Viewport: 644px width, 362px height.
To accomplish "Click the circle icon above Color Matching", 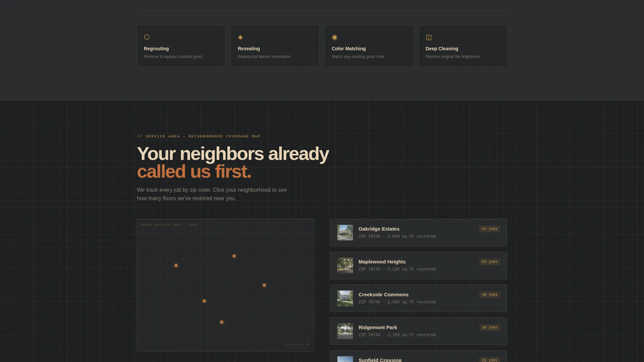I will [334, 37].
